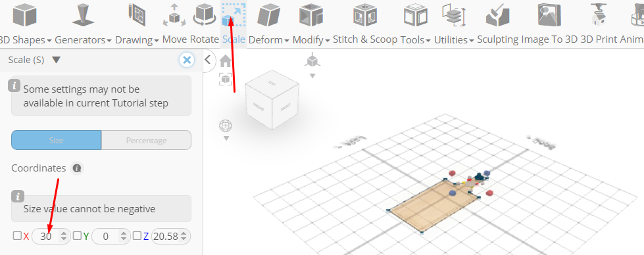The height and width of the screenshot is (255, 644).
Task: Select the Move tool icon
Action: click(174, 15)
